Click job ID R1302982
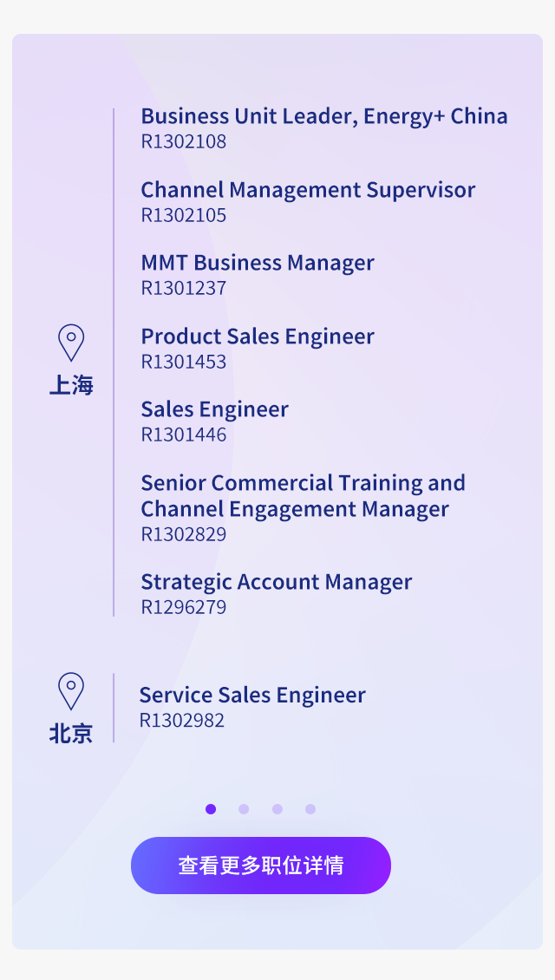 [182, 721]
